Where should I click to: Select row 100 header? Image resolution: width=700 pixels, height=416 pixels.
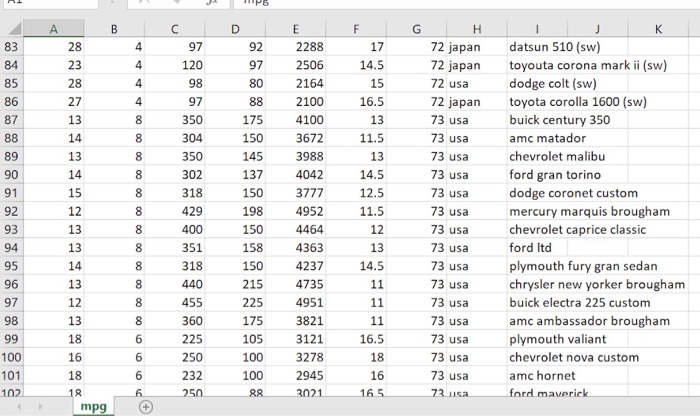point(12,358)
